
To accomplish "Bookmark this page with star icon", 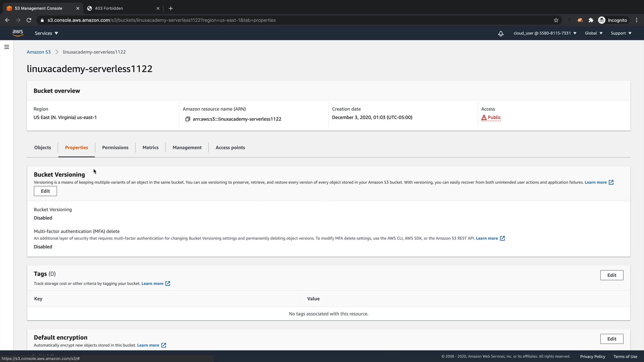I will [x=556, y=20].
